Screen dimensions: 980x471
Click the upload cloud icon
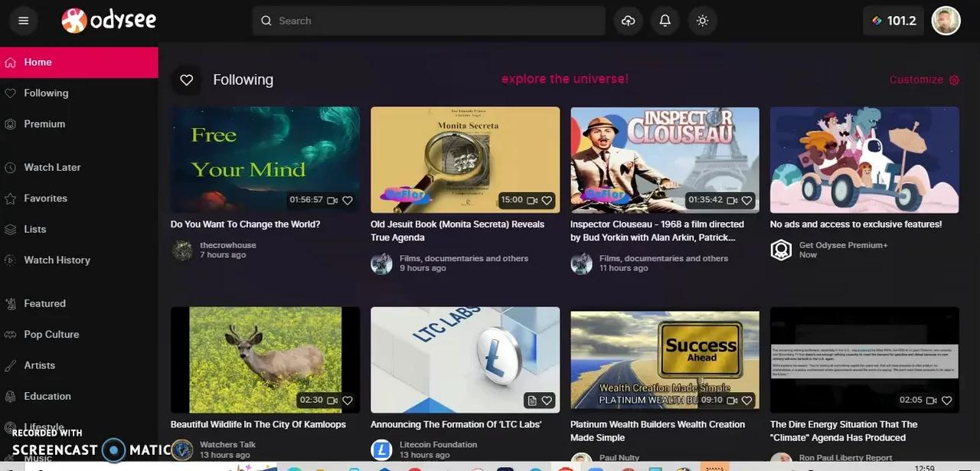[x=628, y=21]
